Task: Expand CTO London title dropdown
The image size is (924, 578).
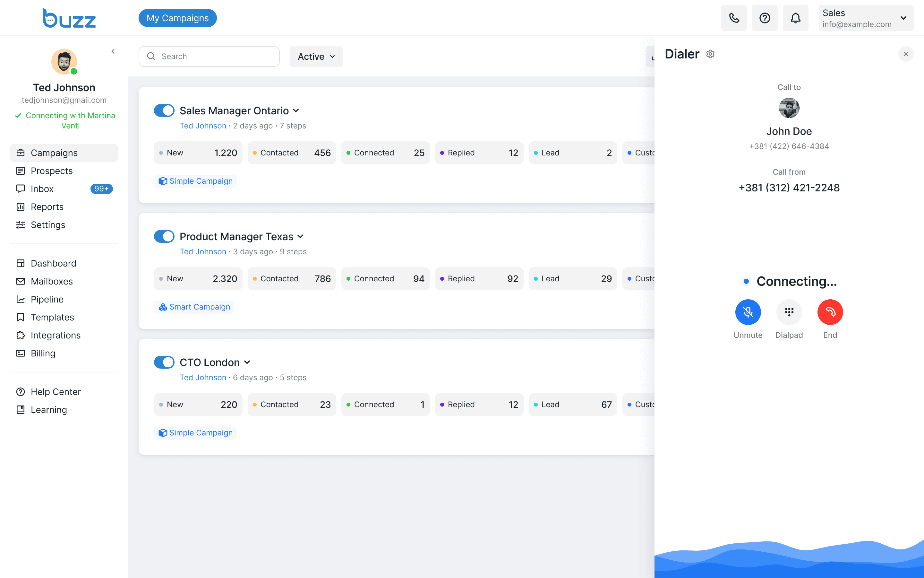Action: (247, 363)
